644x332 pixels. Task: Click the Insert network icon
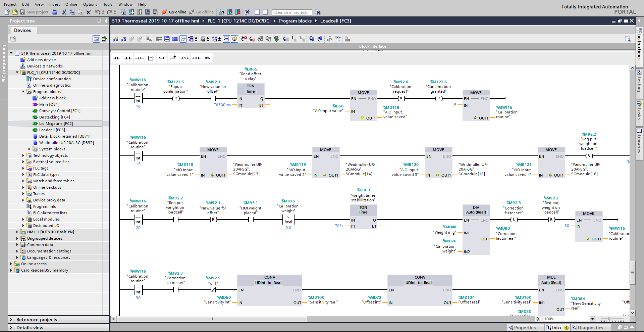tap(115, 39)
